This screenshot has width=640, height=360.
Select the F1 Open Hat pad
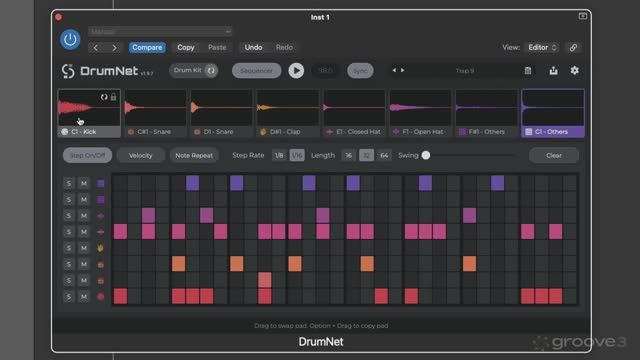pos(420,113)
